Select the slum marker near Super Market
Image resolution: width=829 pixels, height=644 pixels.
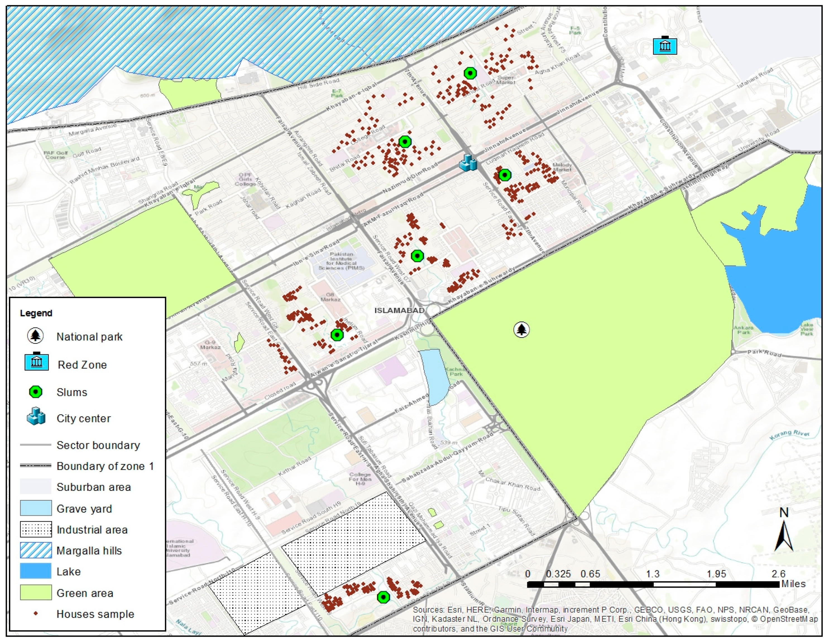[x=470, y=73]
